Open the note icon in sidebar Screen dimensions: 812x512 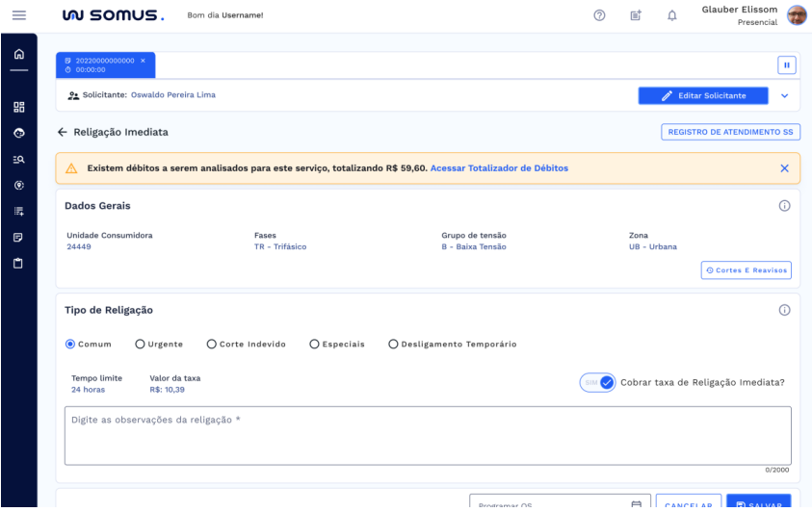[18, 238]
